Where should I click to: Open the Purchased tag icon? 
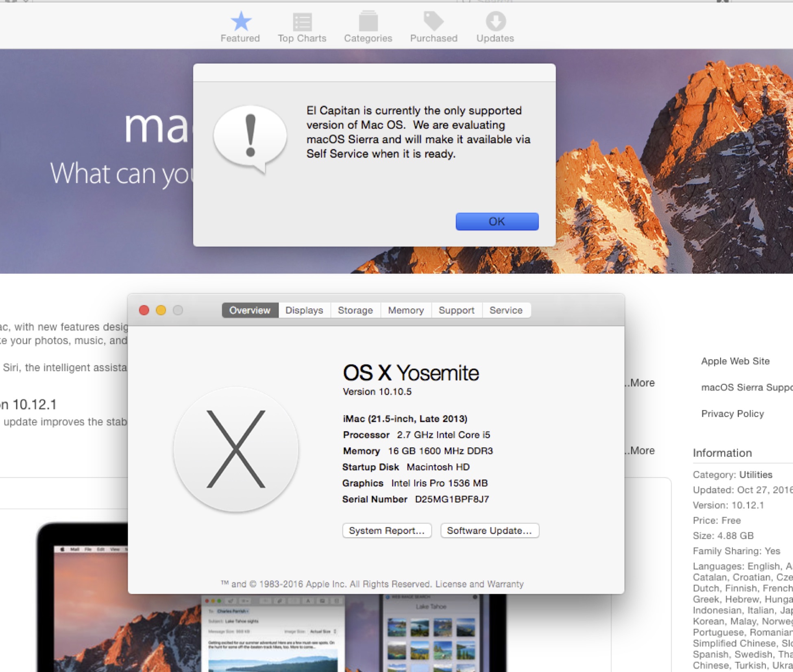tap(434, 21)
